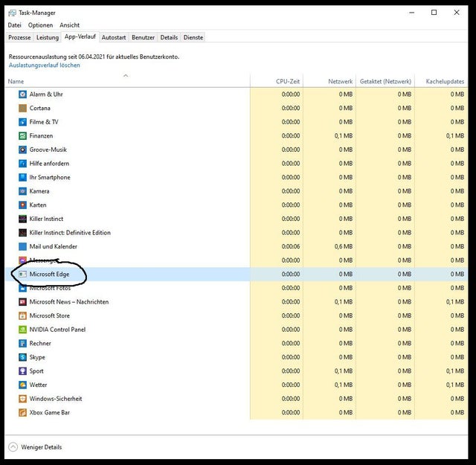Select the Microsoft Store row text

(x=50, y=316)
